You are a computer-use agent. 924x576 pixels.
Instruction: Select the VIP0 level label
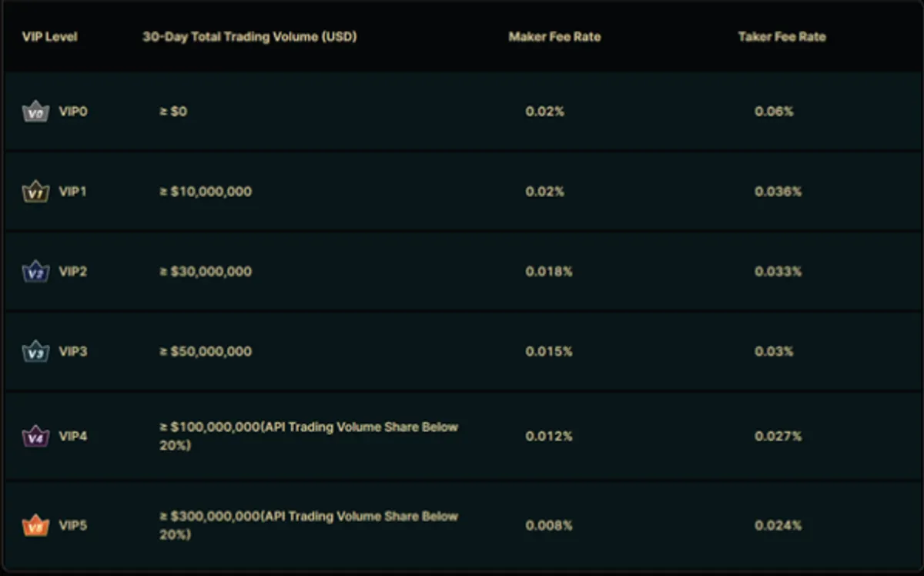click(73, 112)
